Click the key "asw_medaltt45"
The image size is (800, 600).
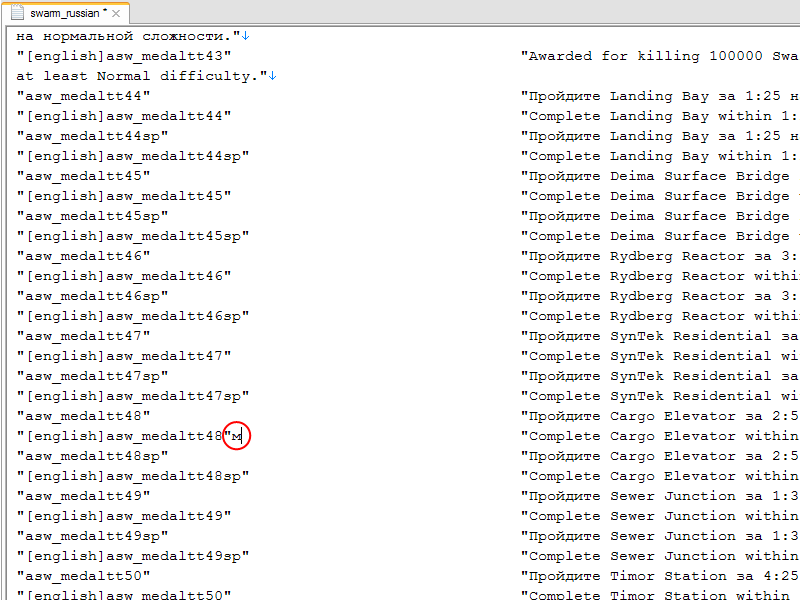pos(84,176)
